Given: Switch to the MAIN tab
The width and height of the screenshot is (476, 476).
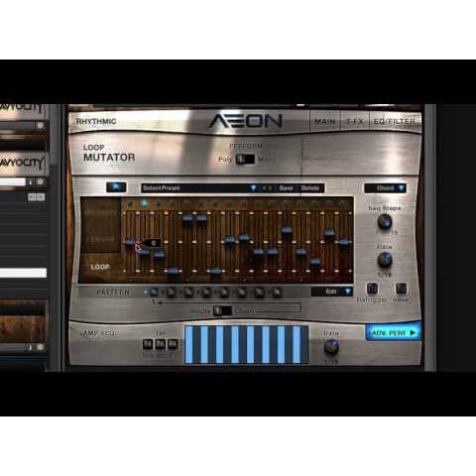Looking at the screenshot, I should point(324,121).
